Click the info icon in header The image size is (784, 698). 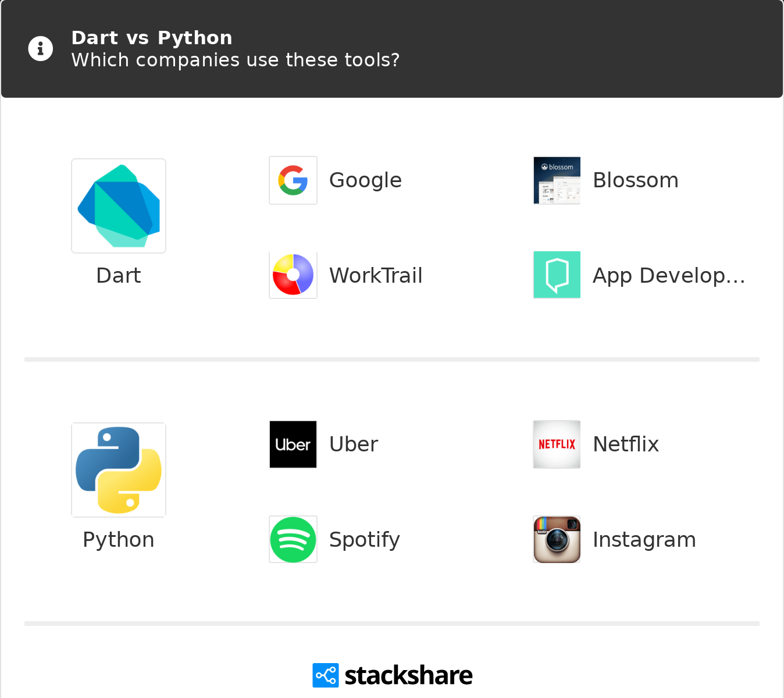click(41, 49)
